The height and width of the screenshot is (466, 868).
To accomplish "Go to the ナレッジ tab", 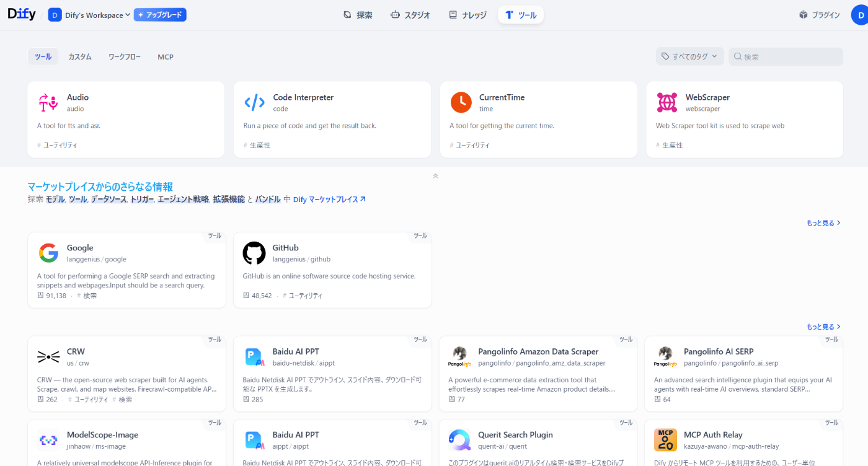I will (468, 15).
